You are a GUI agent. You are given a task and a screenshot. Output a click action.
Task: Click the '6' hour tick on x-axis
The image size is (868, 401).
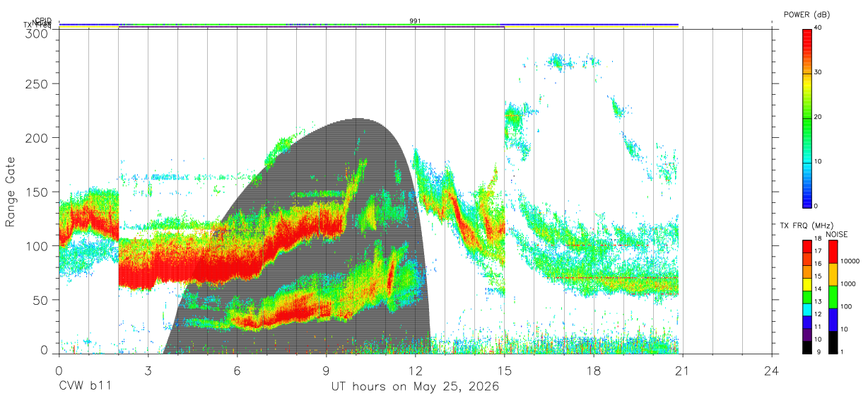(x=237, y=370)
